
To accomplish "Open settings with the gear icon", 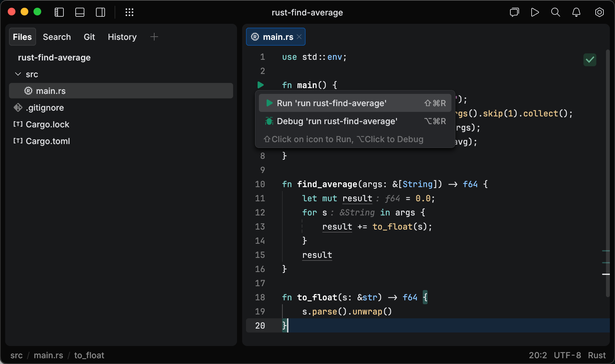I will click(600, 12).
